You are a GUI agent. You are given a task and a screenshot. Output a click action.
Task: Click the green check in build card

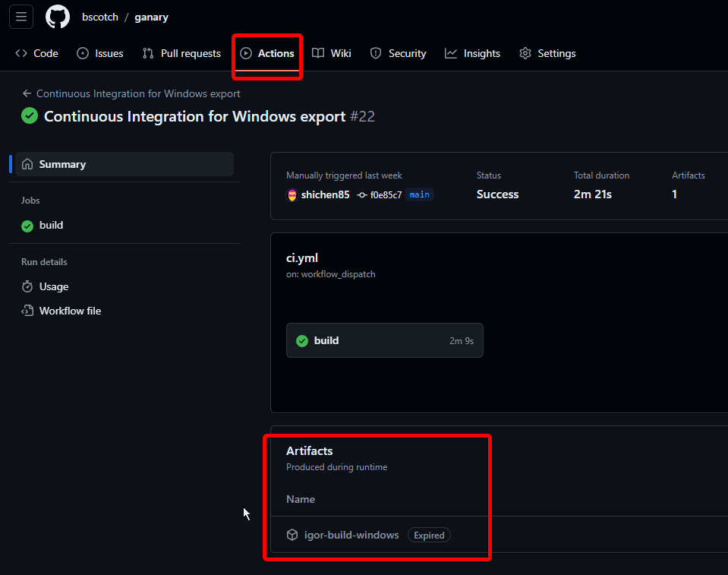[x=302, y=341]
